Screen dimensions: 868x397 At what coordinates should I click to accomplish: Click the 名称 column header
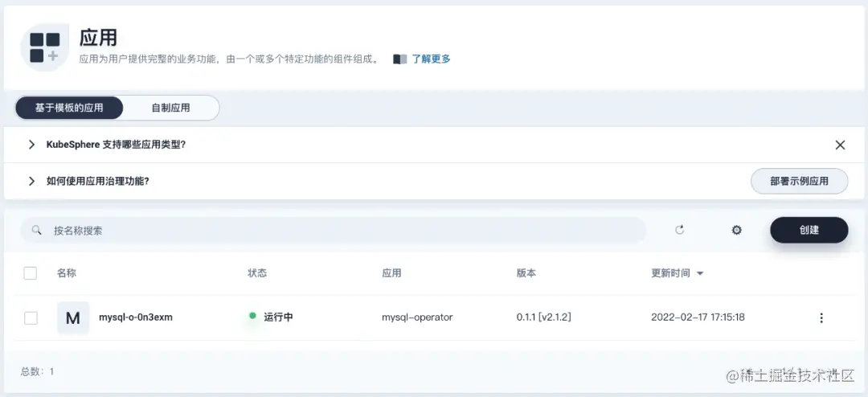(x=67, y=273)
